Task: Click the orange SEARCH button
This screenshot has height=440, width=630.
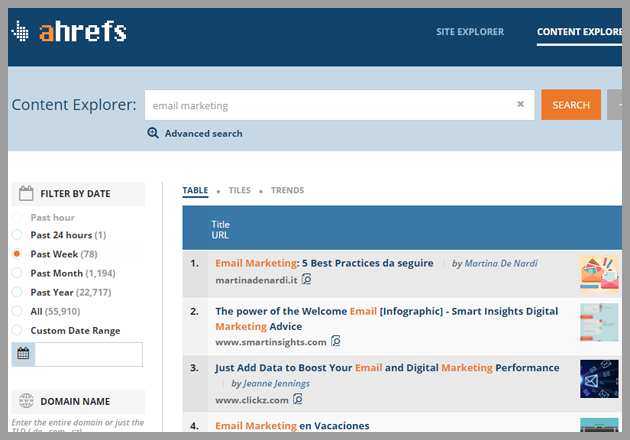Action: 571,104
